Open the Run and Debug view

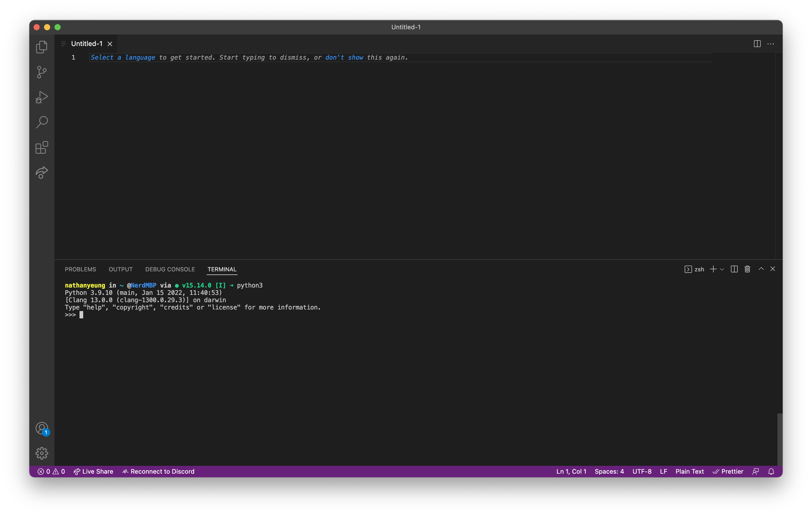[42, 97]
